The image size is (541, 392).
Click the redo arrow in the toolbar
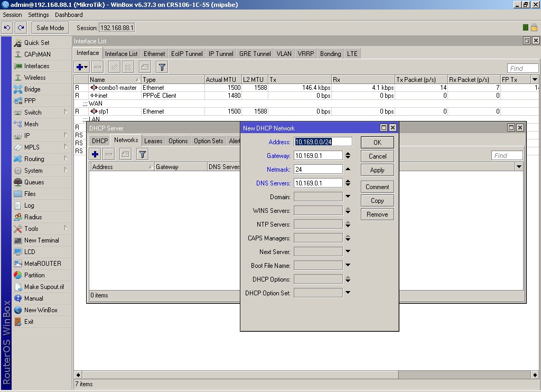(x=21, y=28)
